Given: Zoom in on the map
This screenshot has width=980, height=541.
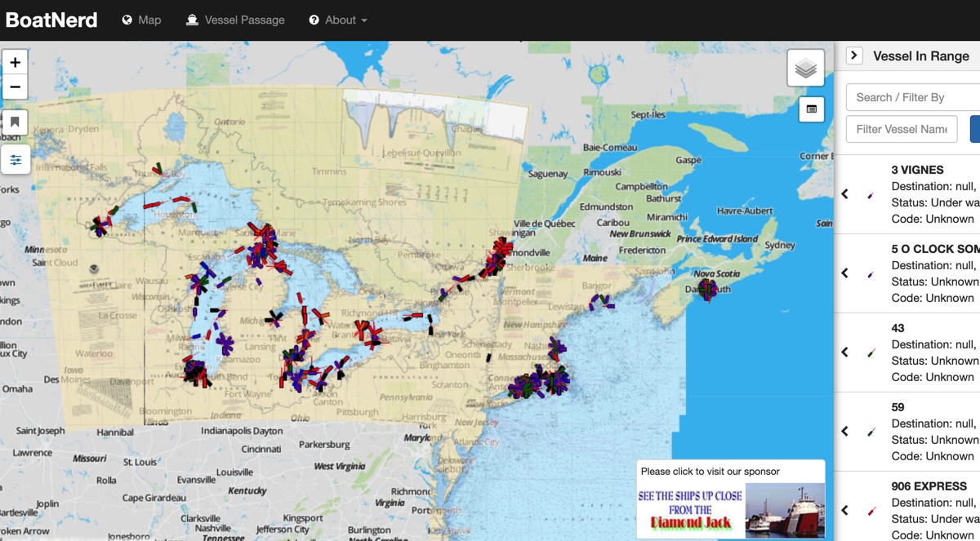Looking at the screenshot, I should (x=15, y=63).
